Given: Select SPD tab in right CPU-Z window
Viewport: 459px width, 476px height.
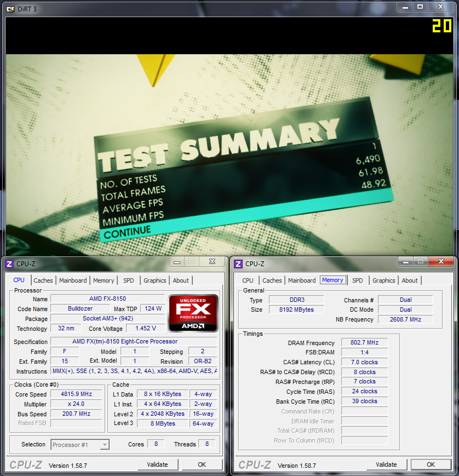Looking at the screenshot, I should pyautogui.click(x=357, y=280).
